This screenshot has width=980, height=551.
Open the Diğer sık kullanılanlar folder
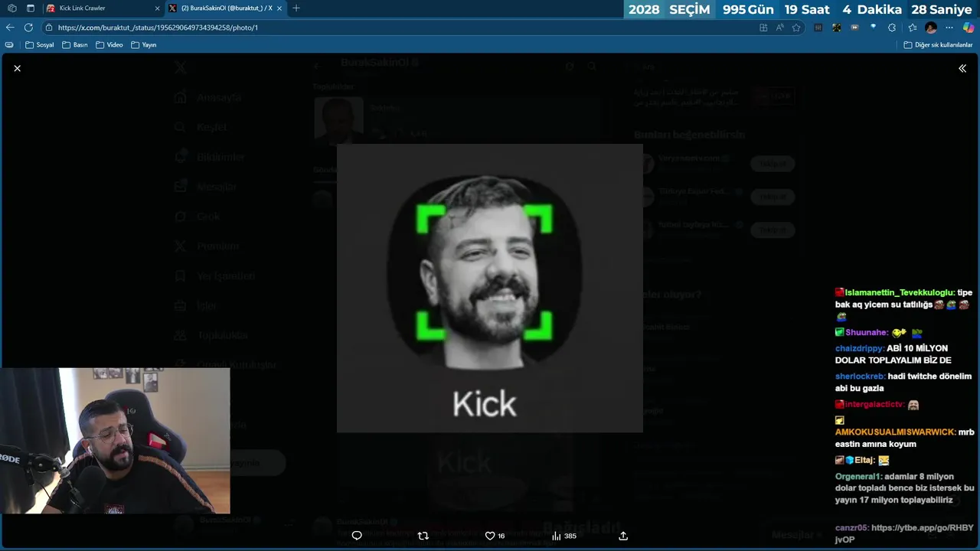click(x=938, y=44)
